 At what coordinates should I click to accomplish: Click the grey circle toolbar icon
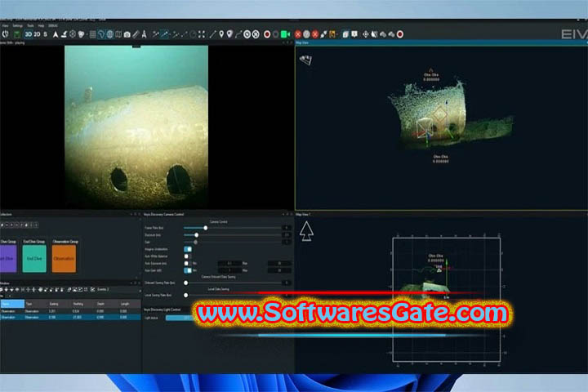point(307,34)
